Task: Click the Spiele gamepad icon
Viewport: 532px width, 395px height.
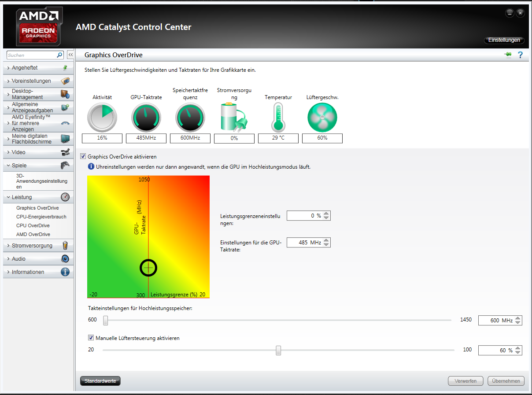Action: click(x=65, y=166)
